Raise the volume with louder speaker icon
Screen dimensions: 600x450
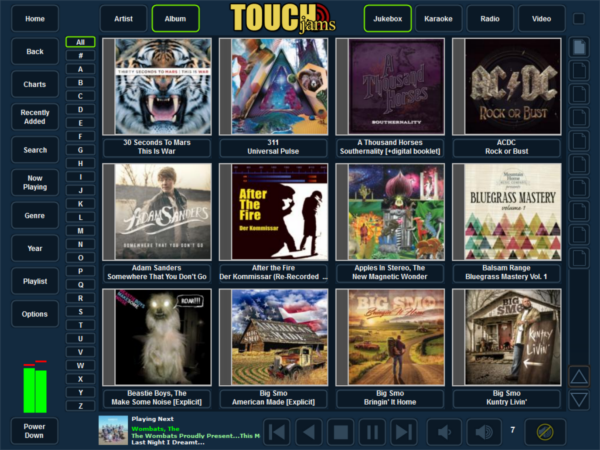[484, 432]
